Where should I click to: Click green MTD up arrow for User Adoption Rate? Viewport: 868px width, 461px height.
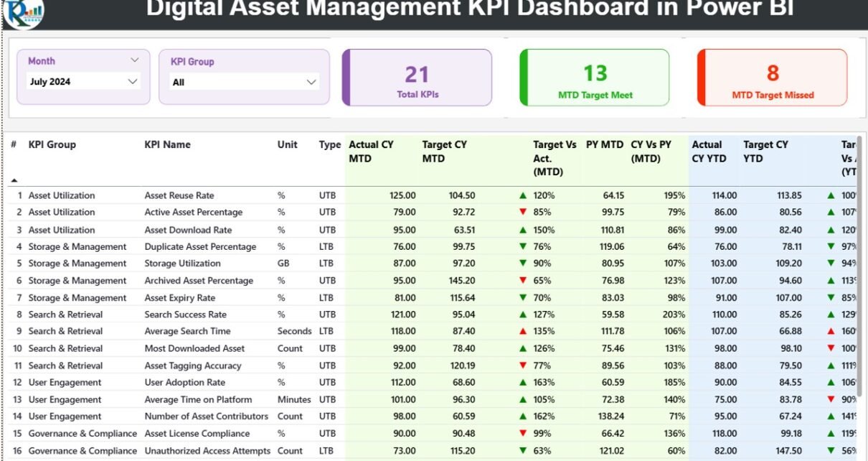click(x=523, y=383)
